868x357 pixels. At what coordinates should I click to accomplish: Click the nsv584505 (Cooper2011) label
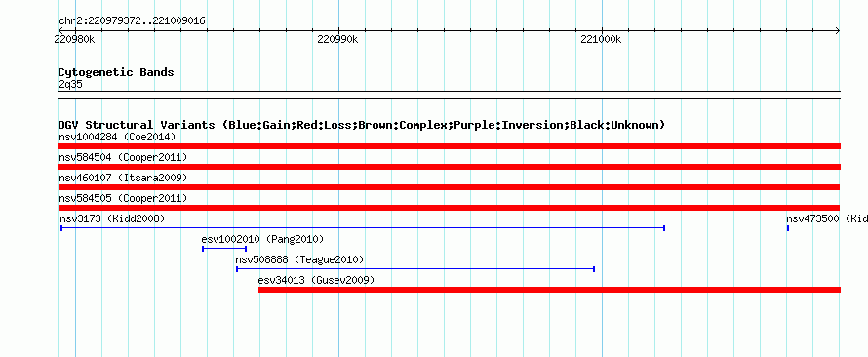(x=123, y=198)
